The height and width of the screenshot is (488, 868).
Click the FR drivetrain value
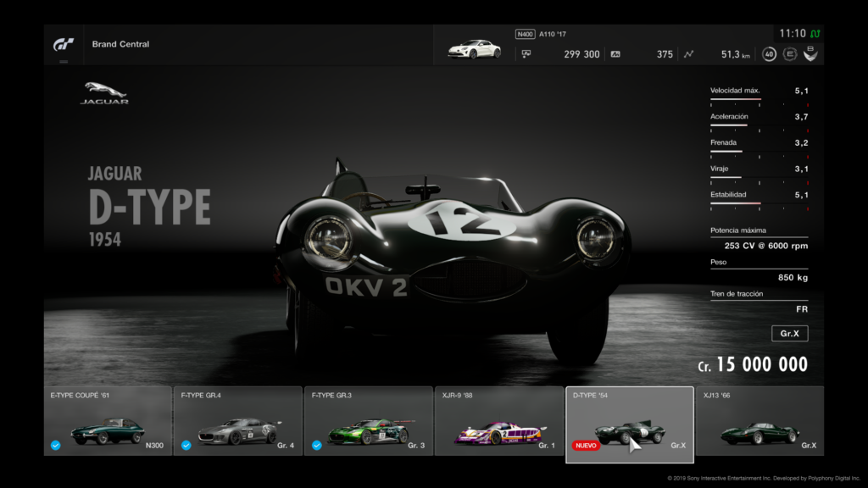click(x=802, y=308)
